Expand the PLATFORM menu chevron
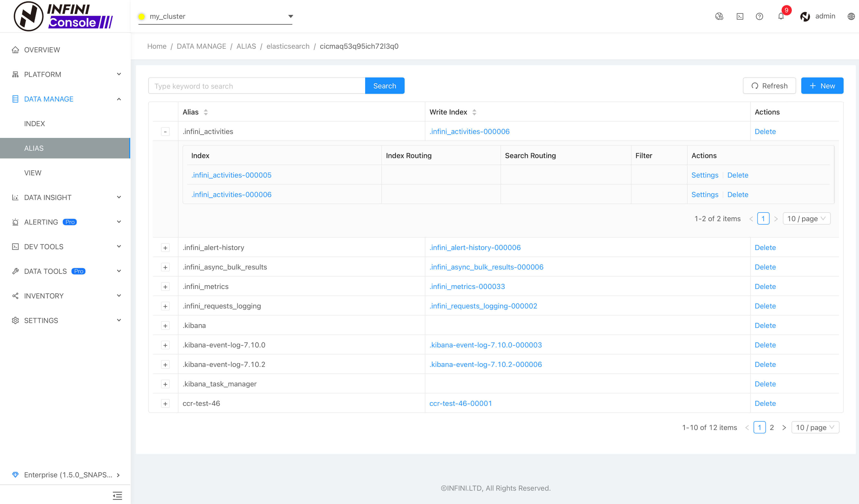 point(119,74)
